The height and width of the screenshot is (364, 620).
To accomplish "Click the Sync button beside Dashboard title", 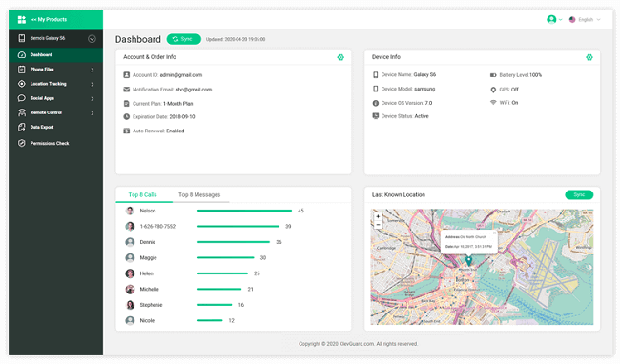I will [x=184, y=39].
